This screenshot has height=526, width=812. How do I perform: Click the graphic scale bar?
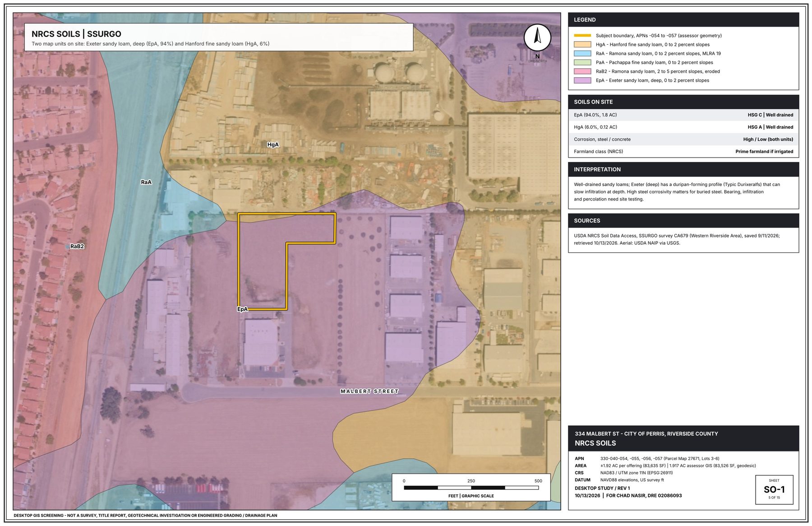[471, 488]
